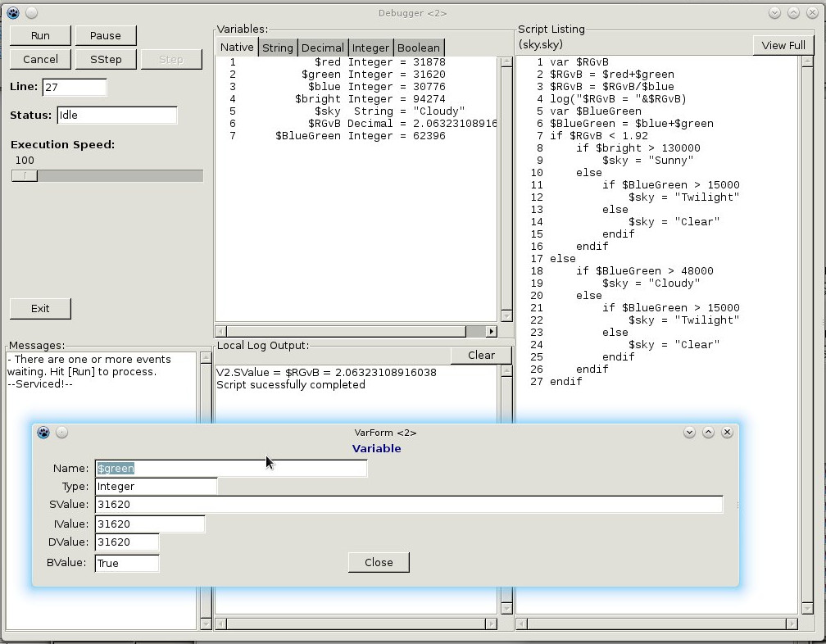
Task: Clear the Local Log Output
Action: coord(481,355)
